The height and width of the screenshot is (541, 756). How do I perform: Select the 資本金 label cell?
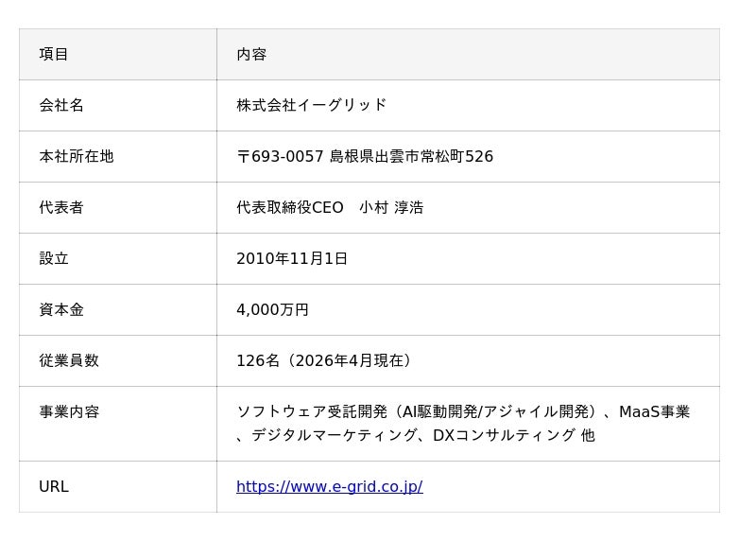pyautogui.click(x=61, y=309)
